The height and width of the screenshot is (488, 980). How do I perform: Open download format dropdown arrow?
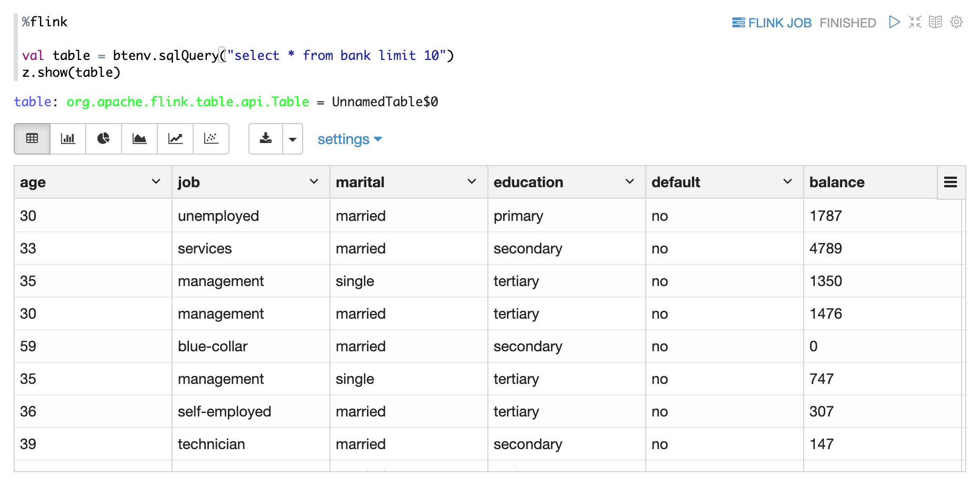click(x=293, y=139)
